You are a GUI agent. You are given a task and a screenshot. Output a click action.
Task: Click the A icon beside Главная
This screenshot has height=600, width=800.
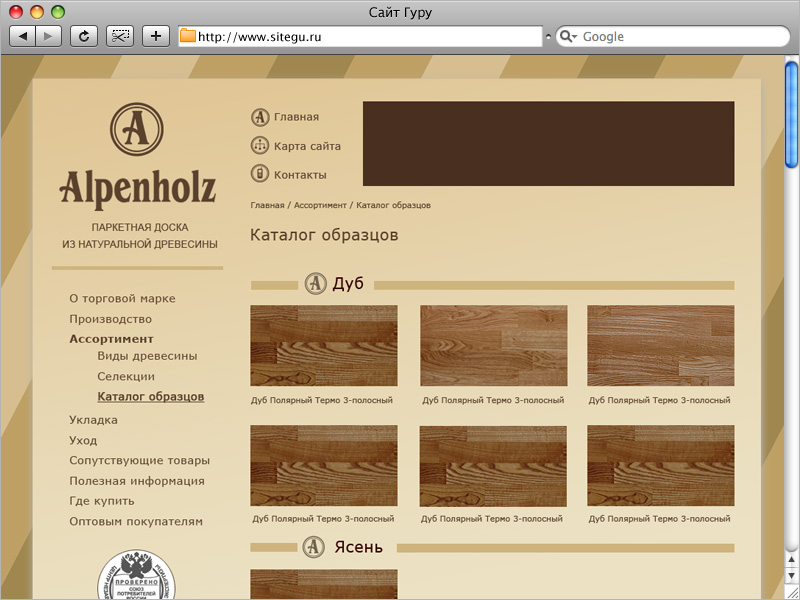(x=260, y=117)
